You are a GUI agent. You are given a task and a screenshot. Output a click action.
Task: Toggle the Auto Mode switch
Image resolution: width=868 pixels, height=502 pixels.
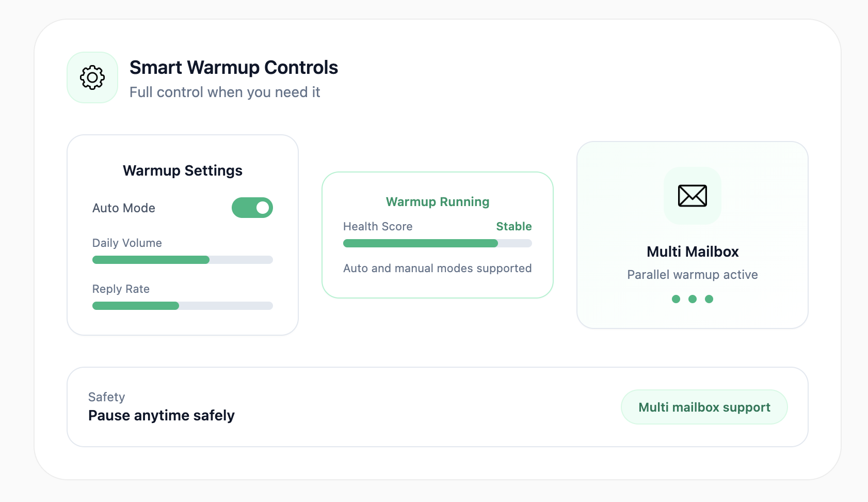(x=252, y=208)
